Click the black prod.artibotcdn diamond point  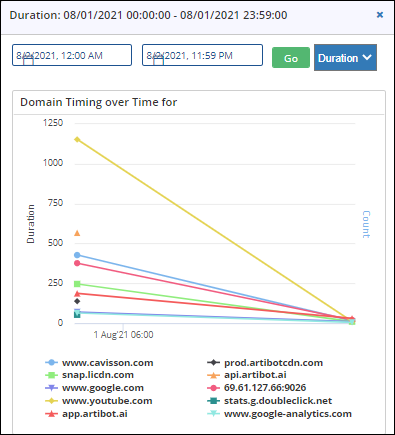coord(77,301)
